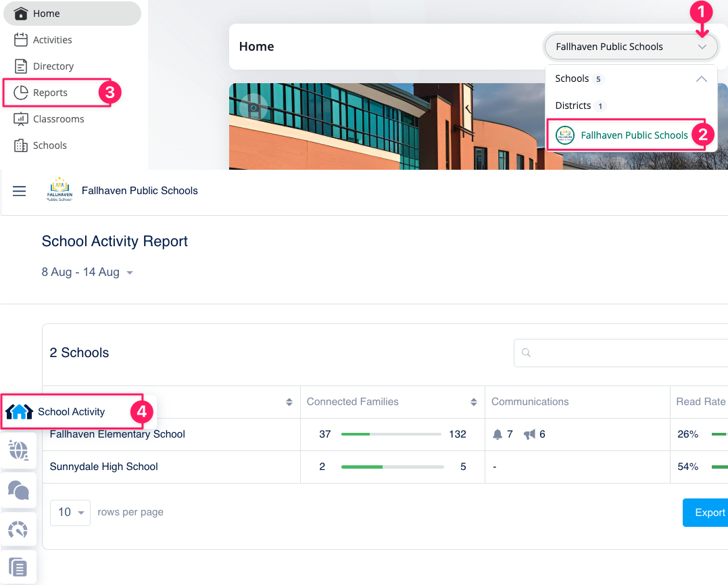Image resolution: width=728 pixels, height=585 pixels.
Task: Click the Fallhaven Public Schools logo
Action: click(59, 191)
